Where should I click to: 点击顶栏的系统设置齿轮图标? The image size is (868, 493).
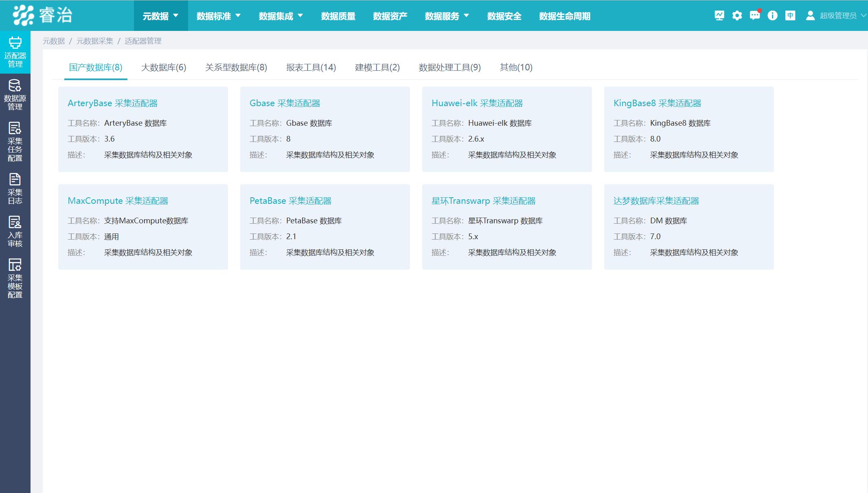tap(737, 15)
